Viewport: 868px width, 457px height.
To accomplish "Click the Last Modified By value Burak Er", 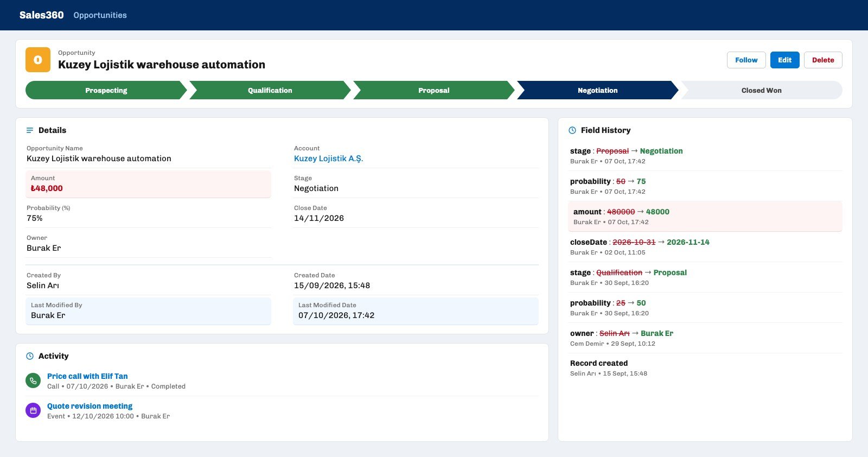I will 48,315.
